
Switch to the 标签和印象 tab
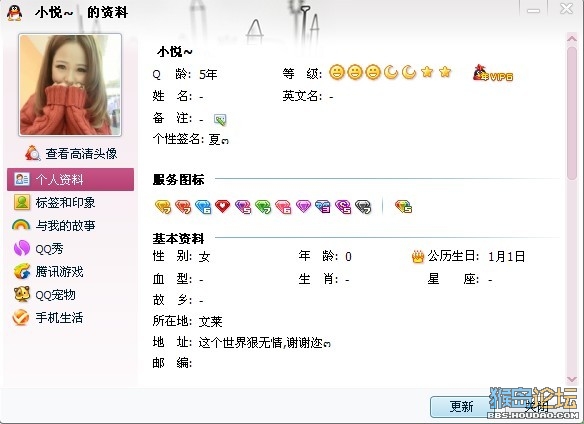[x=70, y=203]
